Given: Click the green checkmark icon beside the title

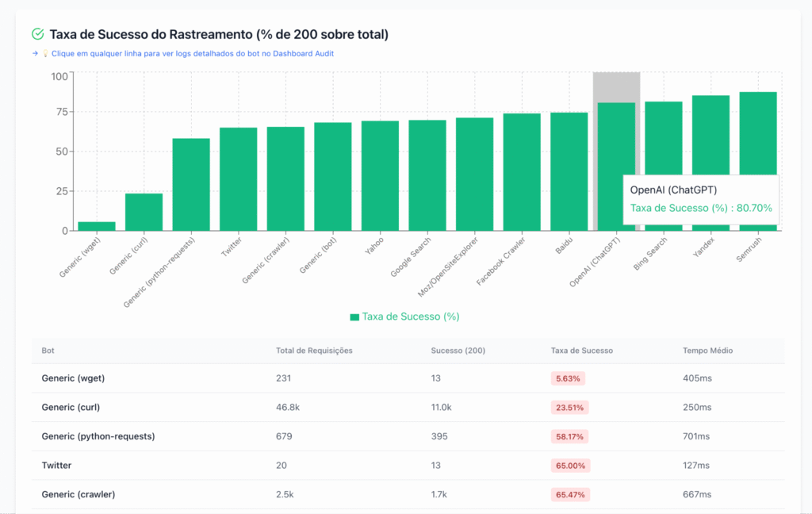Looking at the screenshot, I should [38, 34].
